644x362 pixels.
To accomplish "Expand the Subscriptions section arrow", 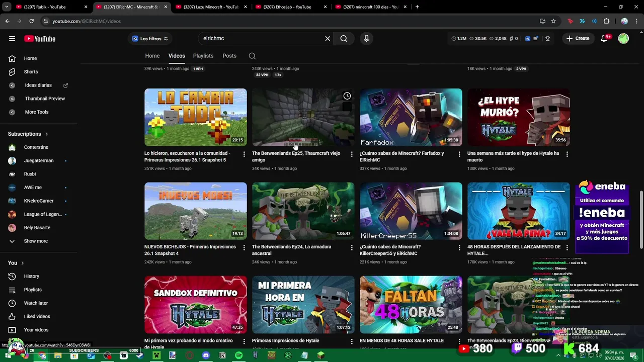I will (47, 134).
